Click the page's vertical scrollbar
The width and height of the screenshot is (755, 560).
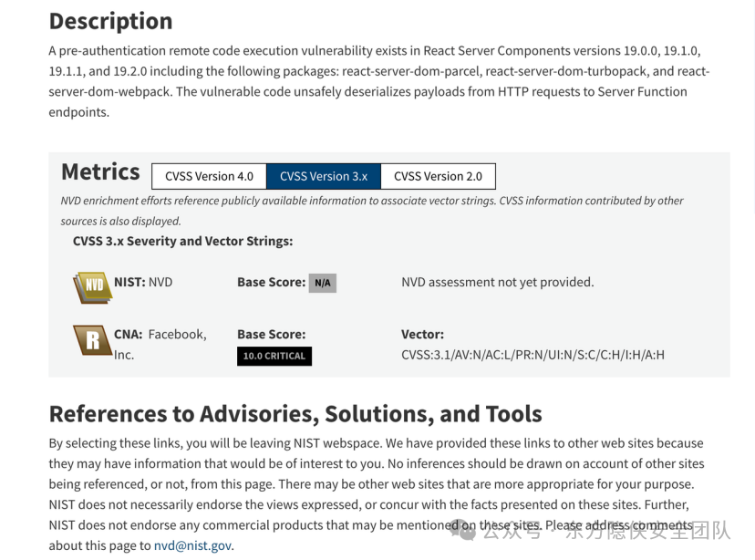click(x=752, y=106)
